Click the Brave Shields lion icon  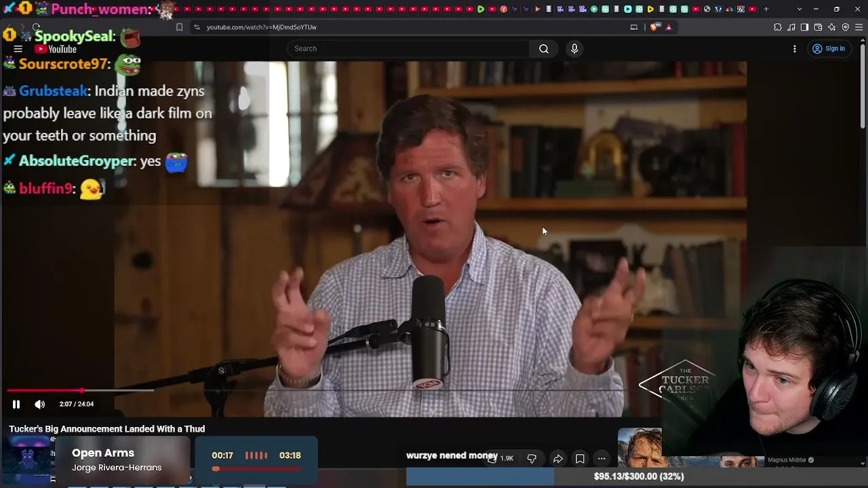tap(654, 27)
